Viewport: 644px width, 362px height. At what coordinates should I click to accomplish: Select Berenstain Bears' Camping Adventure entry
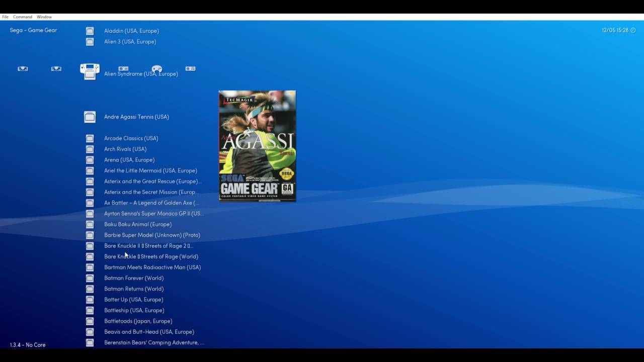(x=154, y=342)
